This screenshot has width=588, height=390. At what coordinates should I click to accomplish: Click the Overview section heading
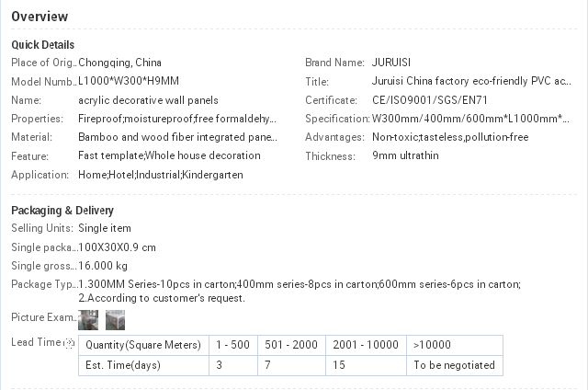39,17
